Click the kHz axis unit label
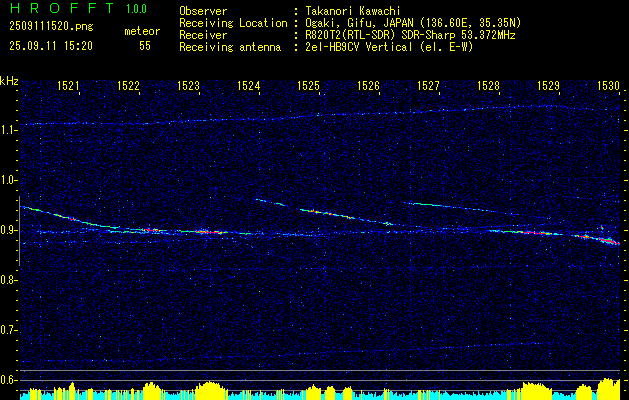This screenshot has height=400, width=629. coord(9,81)
